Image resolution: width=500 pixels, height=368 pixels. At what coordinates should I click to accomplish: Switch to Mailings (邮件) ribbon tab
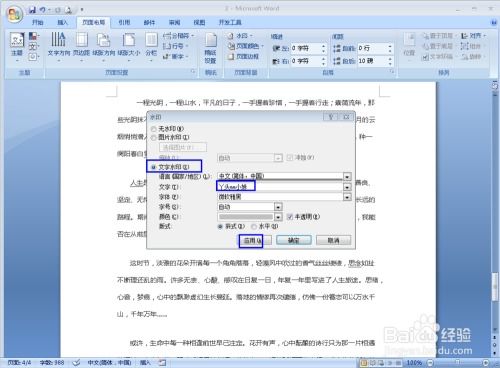(x=149, y=22)
